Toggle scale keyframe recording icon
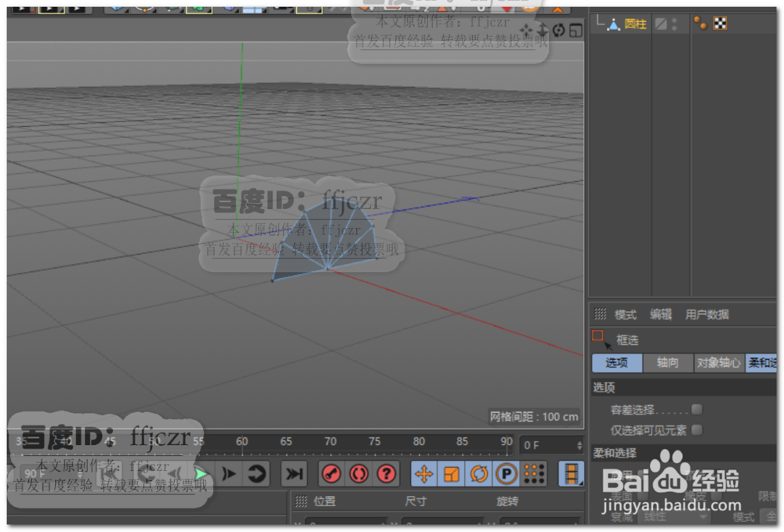 coord(452,473)
